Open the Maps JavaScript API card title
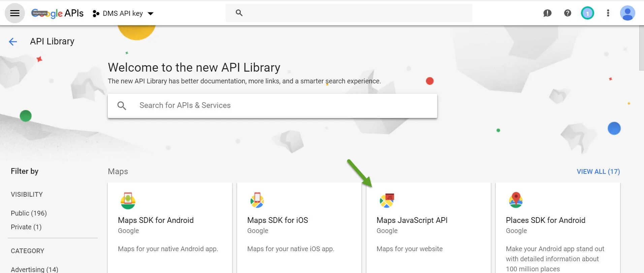644x273 pixels. click(412, 220)
